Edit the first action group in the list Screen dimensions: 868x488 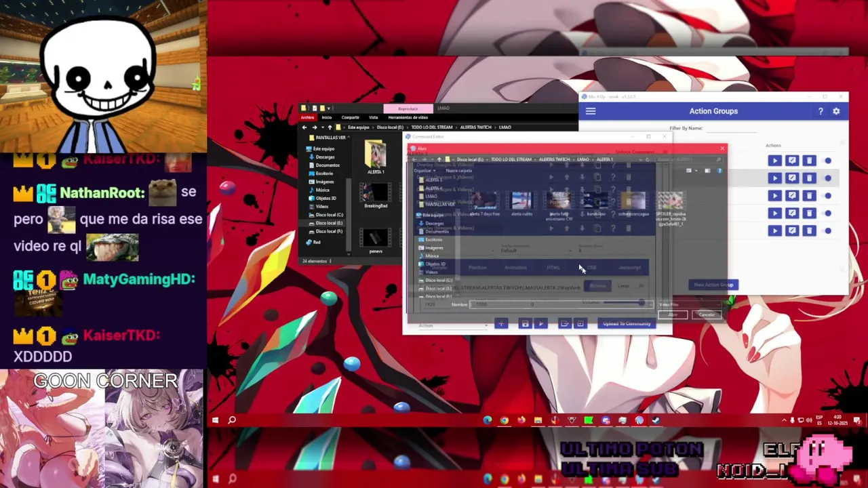coord(792,161)
